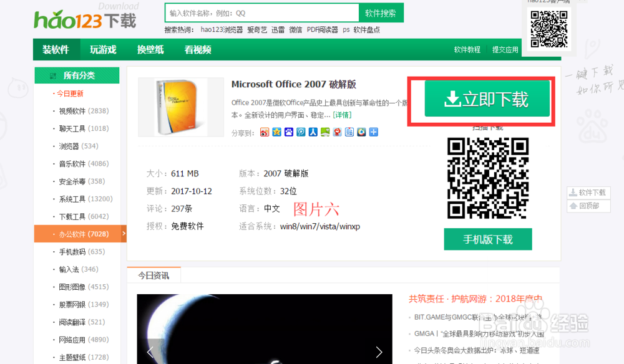Open the 装软件 navigation tab
Image resolution: width=624 pixels, height=364 pixels.
(56, 50)
